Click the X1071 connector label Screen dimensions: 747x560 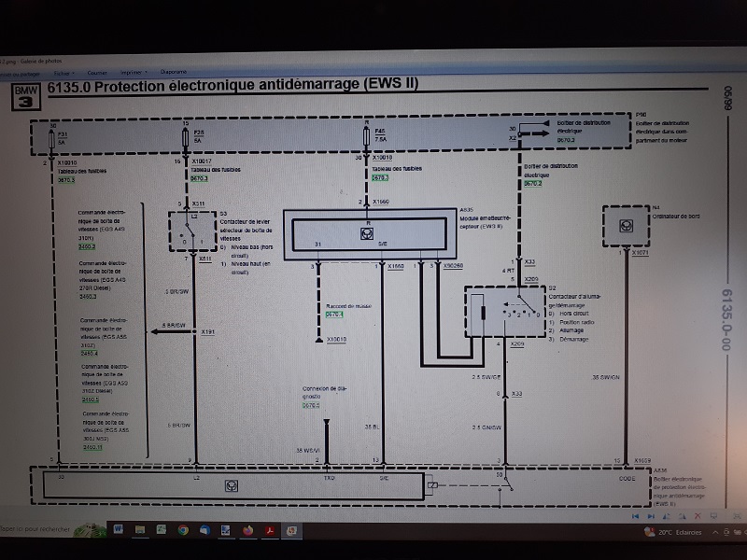pyautogui.click(x=640, y=253)
